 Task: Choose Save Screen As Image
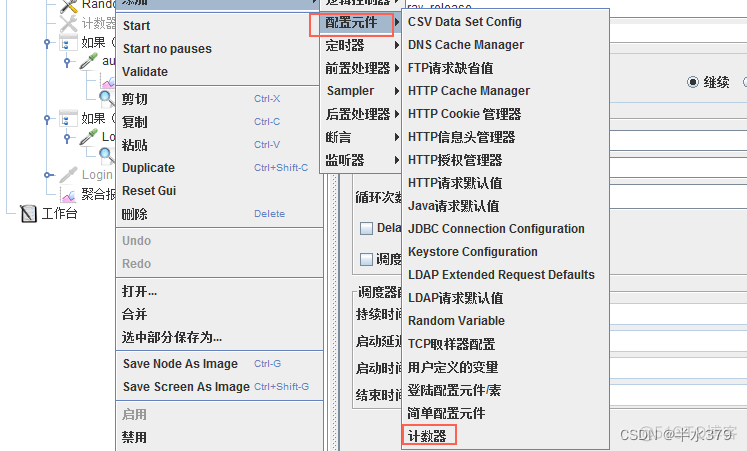pos(219,387)
